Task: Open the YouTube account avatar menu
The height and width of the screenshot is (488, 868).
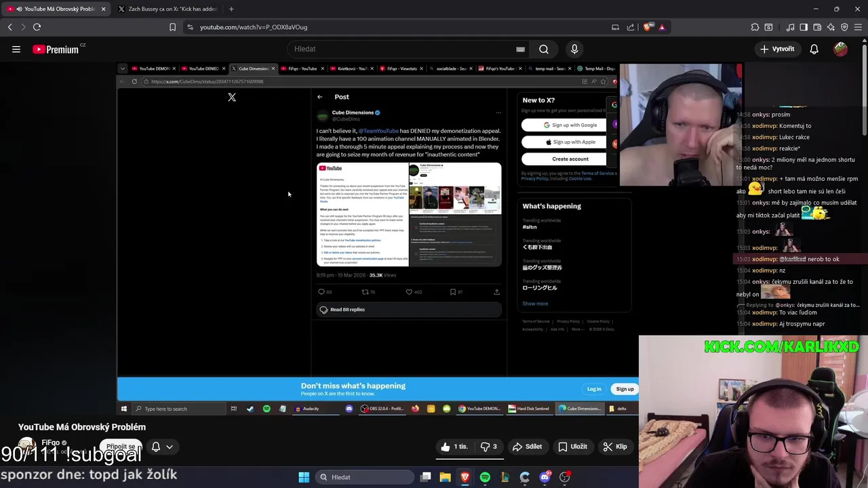Action: click(841, 49)
